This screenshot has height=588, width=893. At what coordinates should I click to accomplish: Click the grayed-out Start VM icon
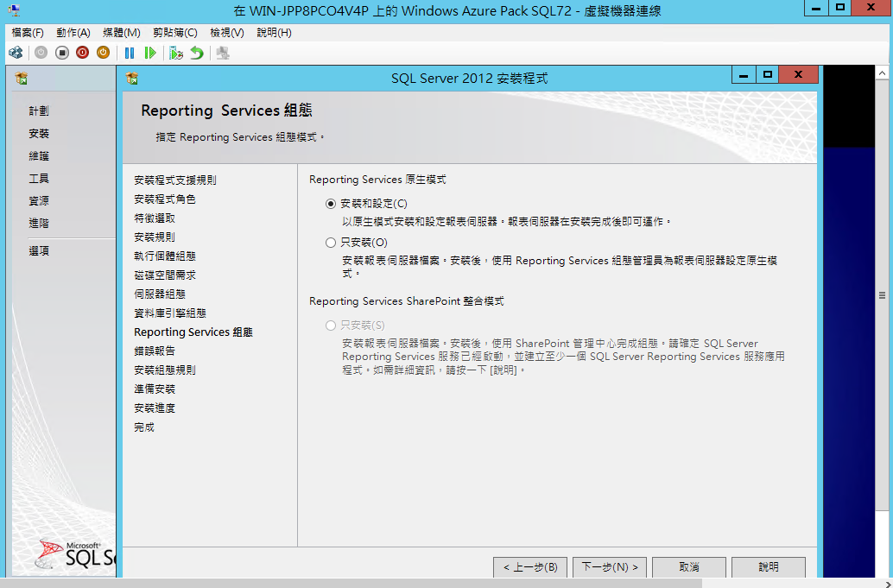coord(41,53)
